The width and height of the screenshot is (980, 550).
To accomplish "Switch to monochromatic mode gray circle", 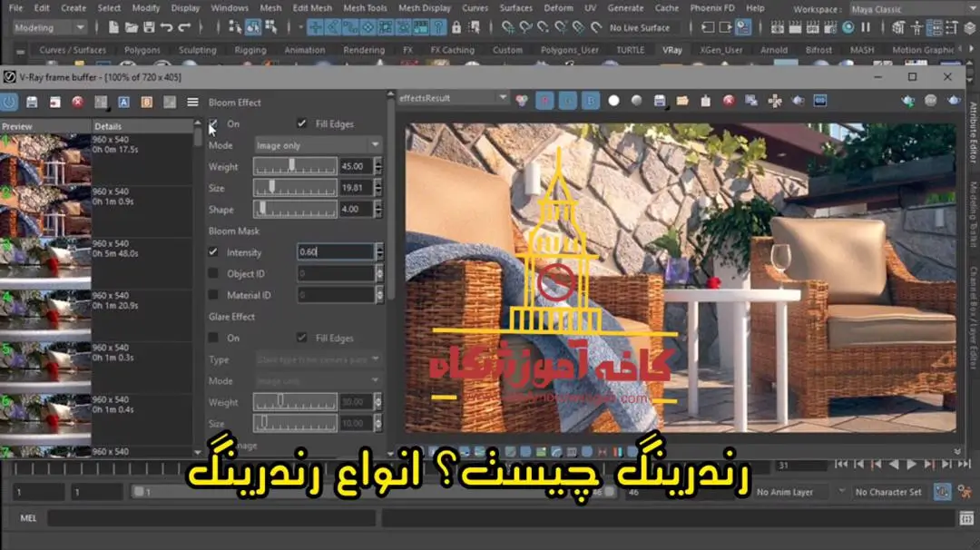I will pyautogui.click(x=636, y=101).
